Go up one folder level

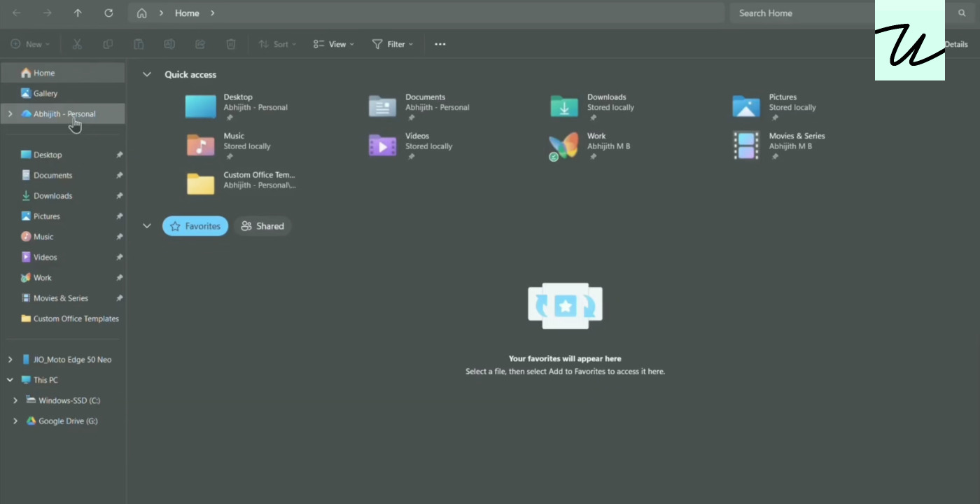coord(78,13)
